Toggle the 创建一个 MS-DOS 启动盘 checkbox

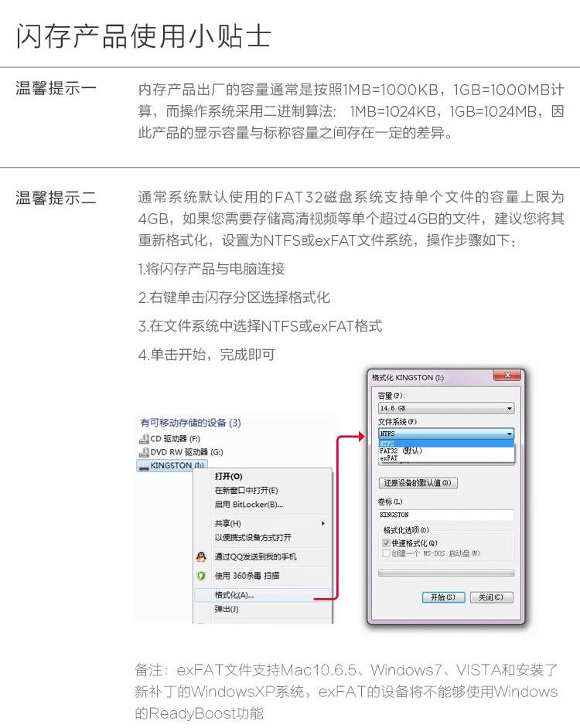tap(386, 553)
